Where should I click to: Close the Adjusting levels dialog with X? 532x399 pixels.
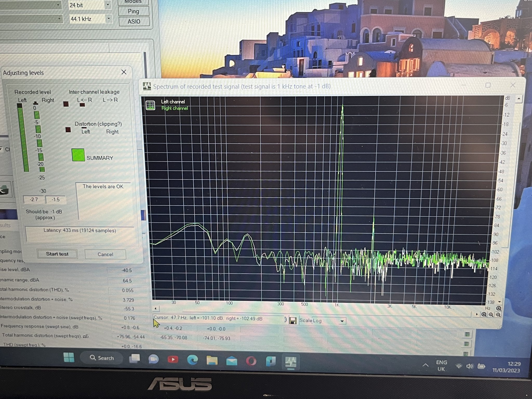pyautogui.click(x=124, y=72)
